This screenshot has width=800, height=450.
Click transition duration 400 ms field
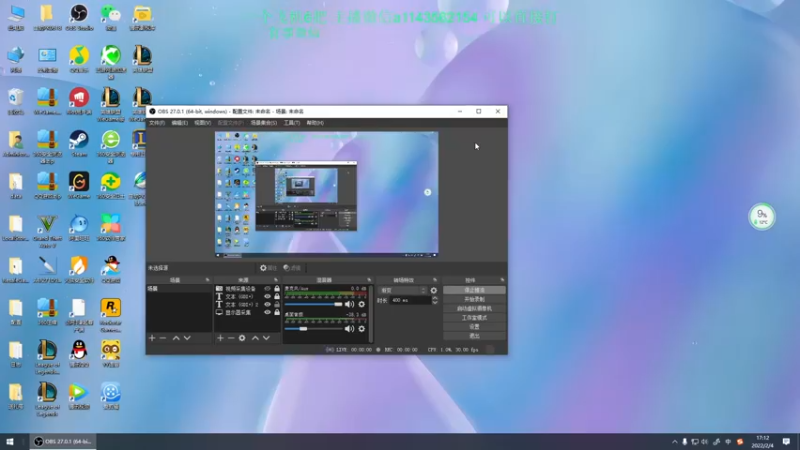click(410, 301)
